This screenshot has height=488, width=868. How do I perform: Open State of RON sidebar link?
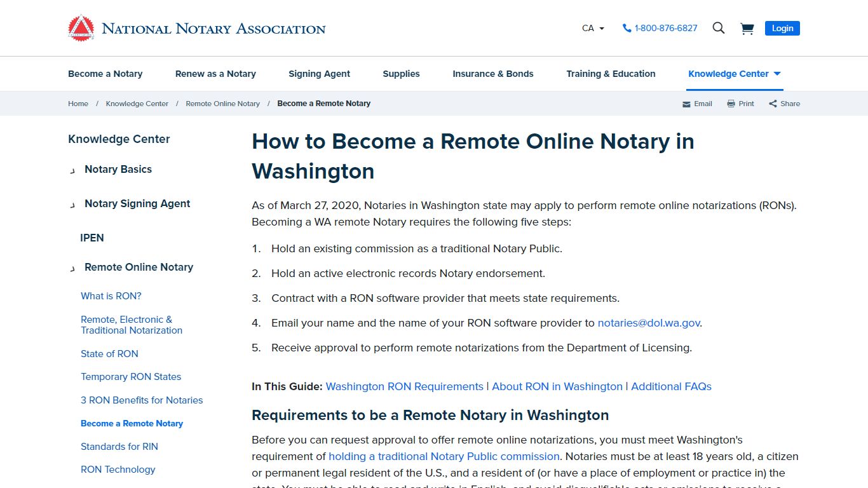109,354
